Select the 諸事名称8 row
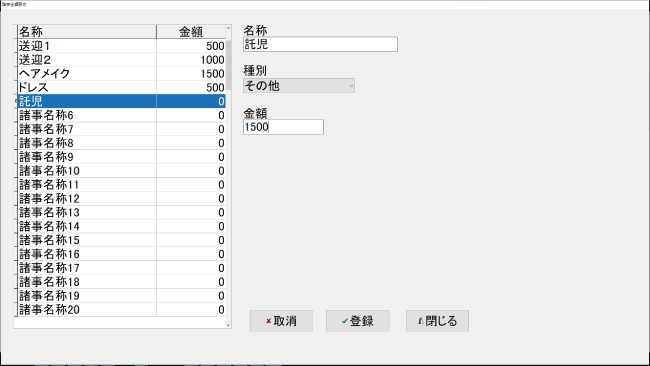The height and width of the screenshot is (366, 650). [x=121, y=143]
